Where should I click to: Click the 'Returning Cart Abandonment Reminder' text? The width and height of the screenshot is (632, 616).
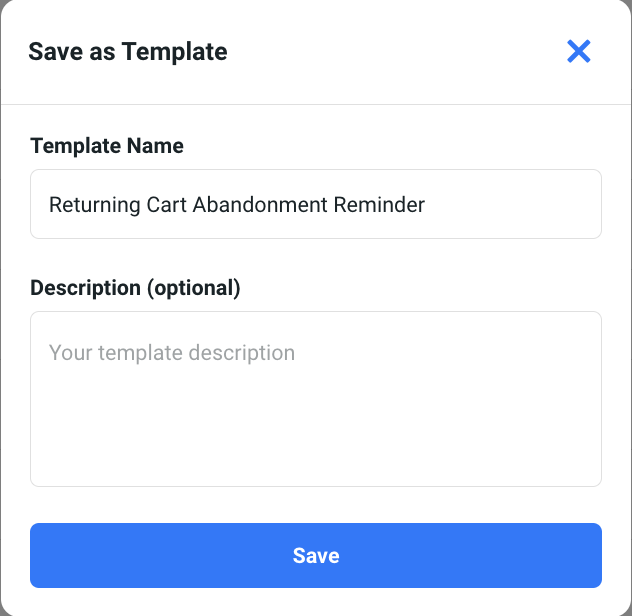point(237,205)
